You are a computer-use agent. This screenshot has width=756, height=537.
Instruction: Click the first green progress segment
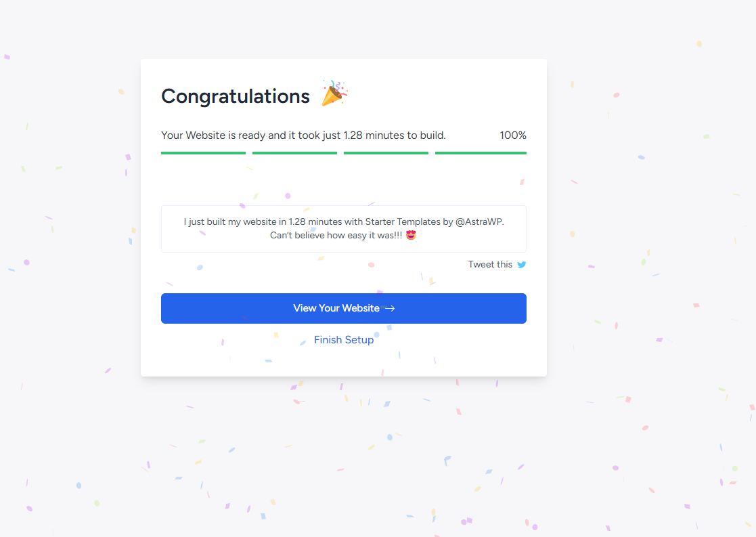(x=203, y=153)
